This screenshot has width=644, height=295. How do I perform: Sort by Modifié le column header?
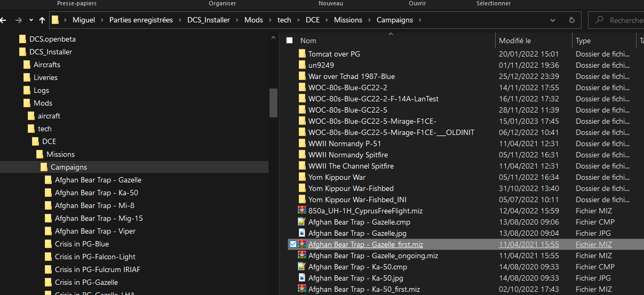click(514, 41)
